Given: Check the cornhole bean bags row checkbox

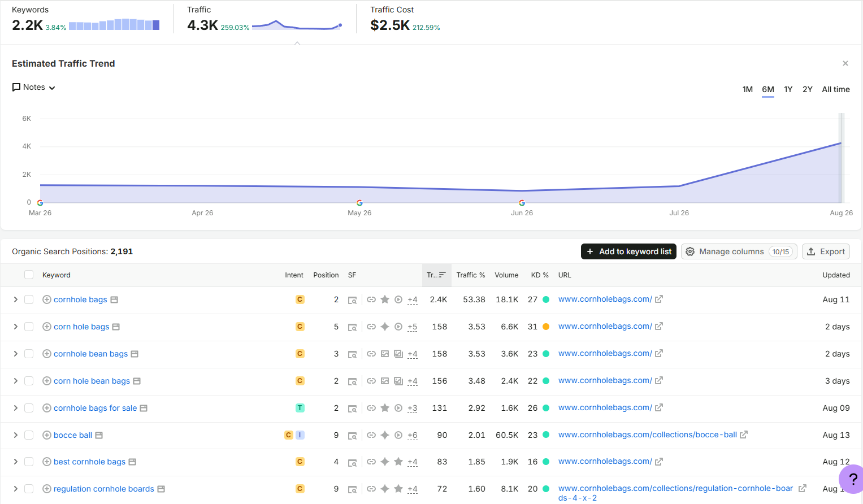Looking at the screenshot, I should tap(29, 354).
